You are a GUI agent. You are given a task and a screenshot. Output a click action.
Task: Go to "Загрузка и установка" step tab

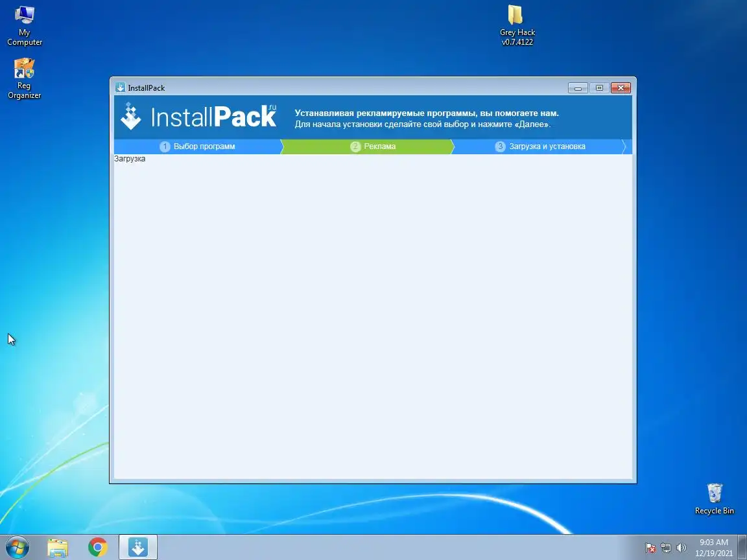[x=539, y=146]
